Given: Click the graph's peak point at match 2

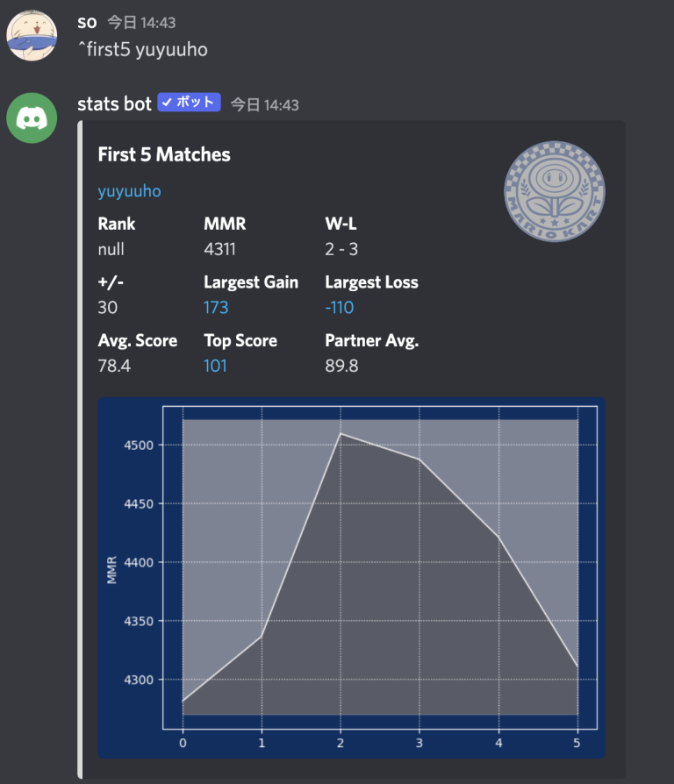Looking at the screenshot, I should pos(341,434).
